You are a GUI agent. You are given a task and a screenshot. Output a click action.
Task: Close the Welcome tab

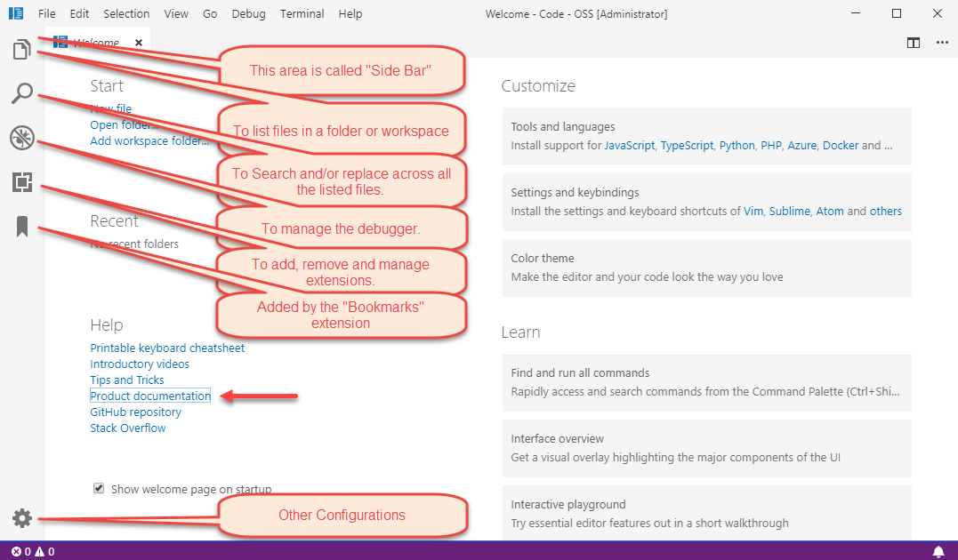tap(139, 43)
